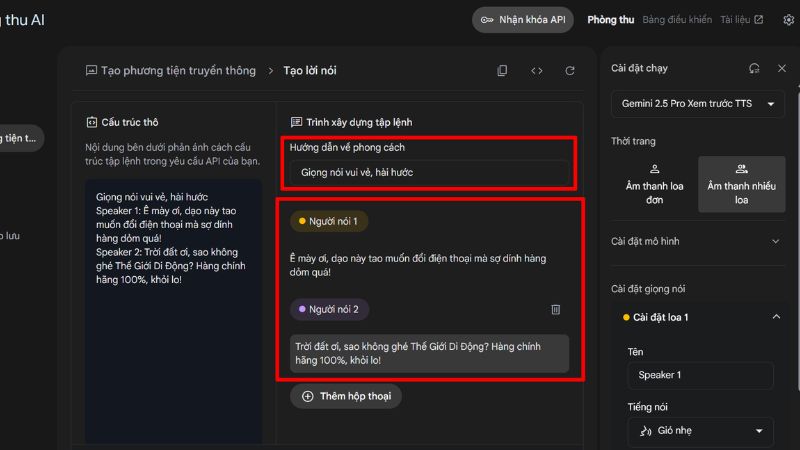
Task: Delete the Người nói 2 dialog
Action: click(x=556, y=310)
